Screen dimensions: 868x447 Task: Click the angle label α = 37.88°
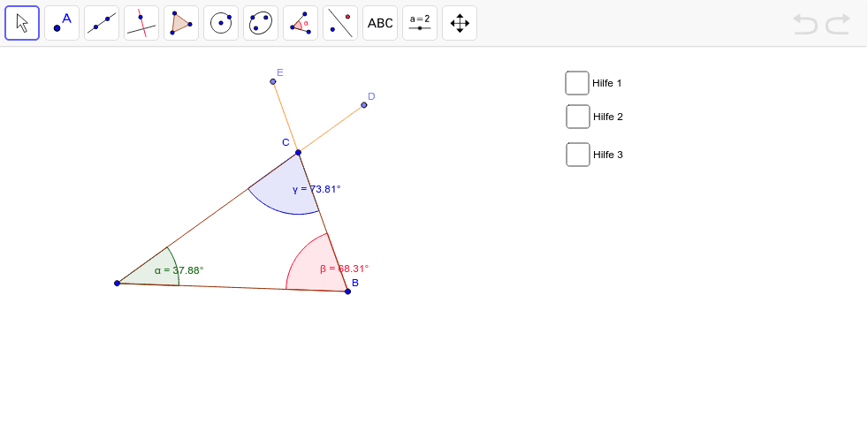point(179,270)
